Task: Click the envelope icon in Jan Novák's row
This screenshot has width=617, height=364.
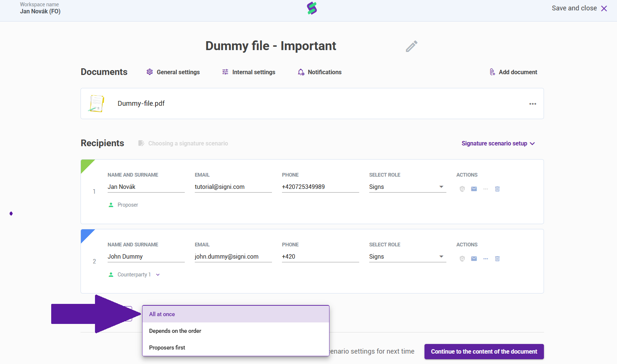Action: click(474, 189)
